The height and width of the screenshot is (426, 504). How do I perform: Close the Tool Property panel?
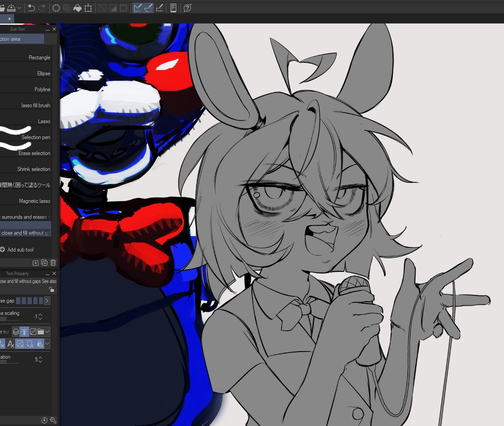(54, 274)
